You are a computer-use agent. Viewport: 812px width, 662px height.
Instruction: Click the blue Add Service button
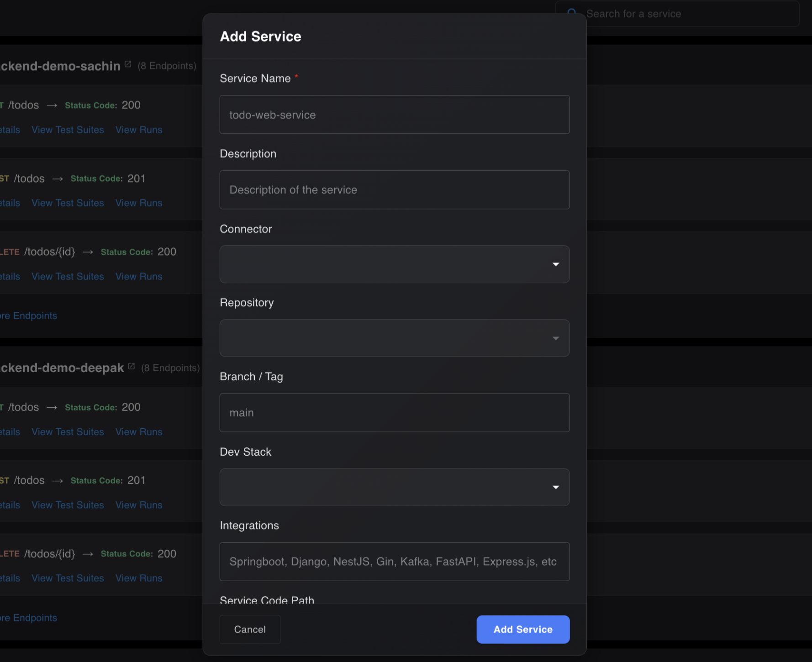point(522,630)
